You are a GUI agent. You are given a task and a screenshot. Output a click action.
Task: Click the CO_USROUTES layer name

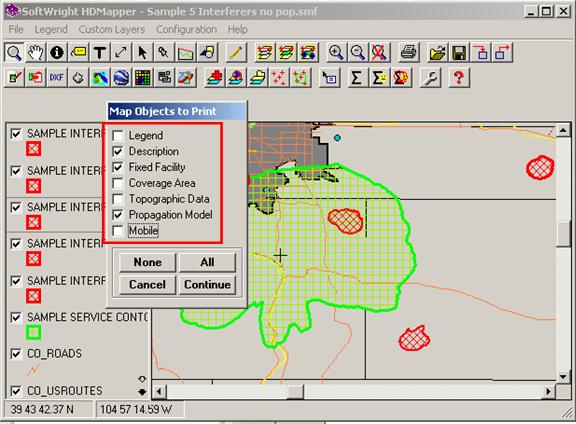point(65,391)
